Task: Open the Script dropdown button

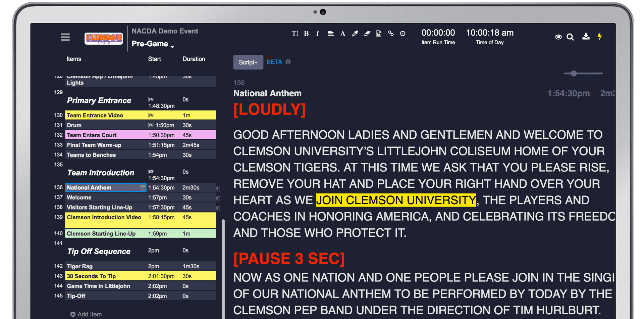Action: click(248, 62)
